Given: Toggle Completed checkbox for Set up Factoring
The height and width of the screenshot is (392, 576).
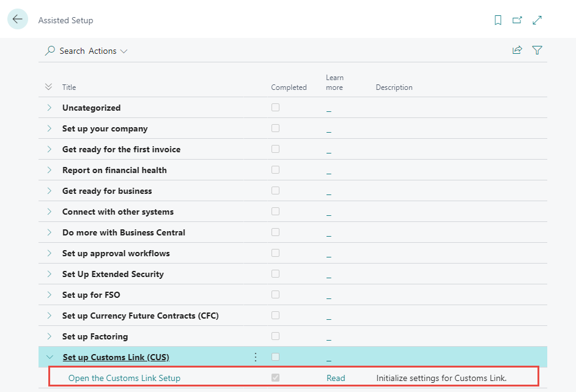Looking at the screenshot, I should point(275,336).
